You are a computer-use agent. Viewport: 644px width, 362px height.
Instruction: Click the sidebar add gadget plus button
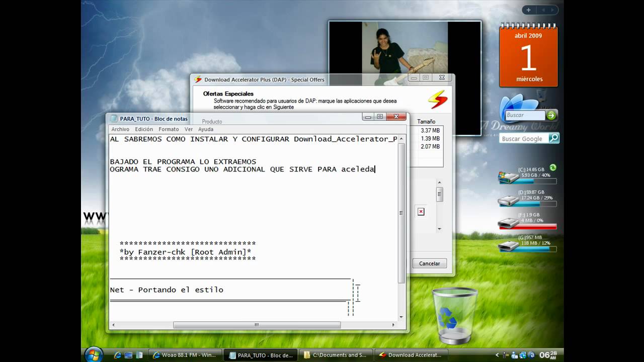tap(528, 10)
